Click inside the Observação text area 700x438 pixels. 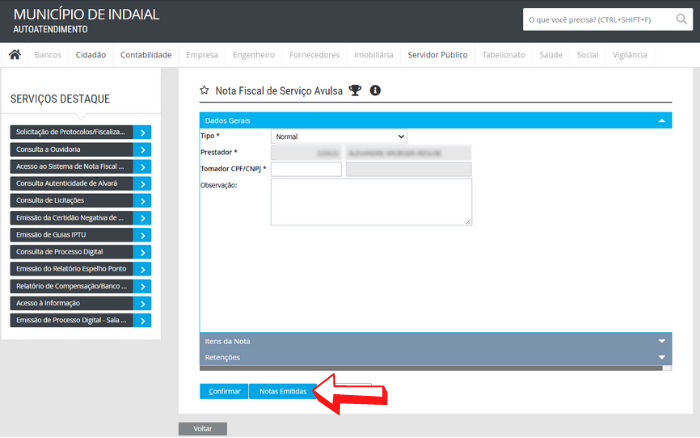coord(371,202)
